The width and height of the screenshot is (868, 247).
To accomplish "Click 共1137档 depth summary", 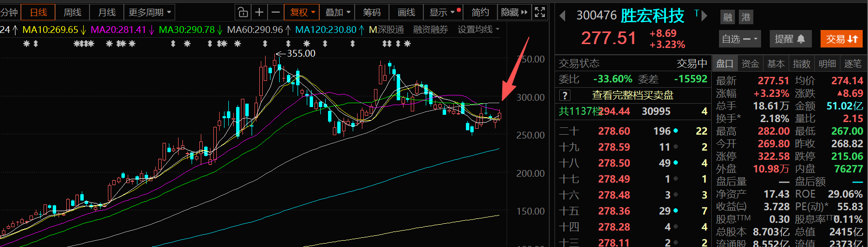I will pyautogui.click(x=580, y=111).
